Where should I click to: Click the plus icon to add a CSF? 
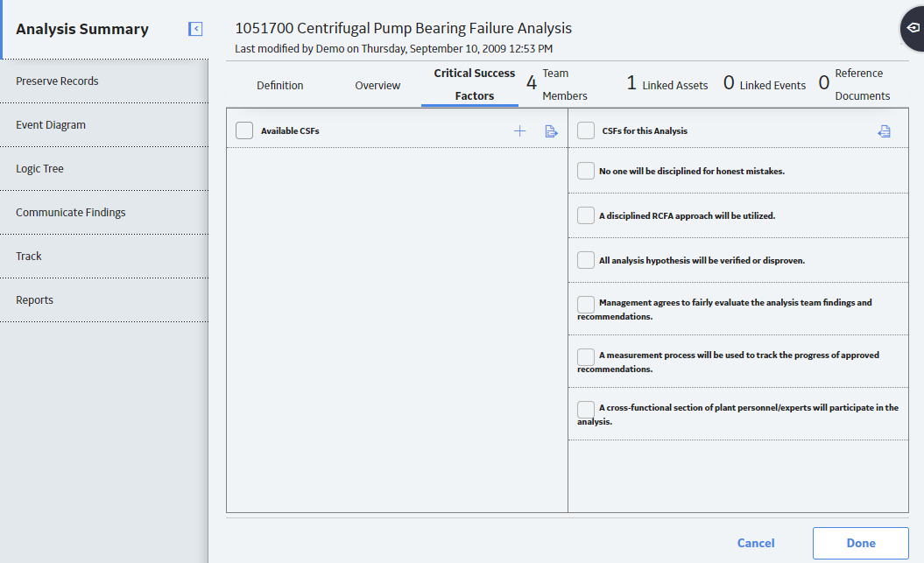point(519,131)
